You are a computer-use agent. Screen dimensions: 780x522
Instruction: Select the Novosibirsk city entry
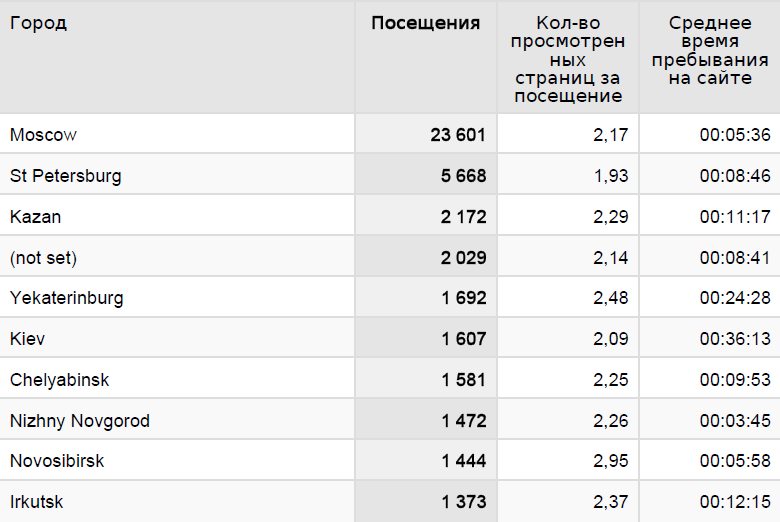57,461
